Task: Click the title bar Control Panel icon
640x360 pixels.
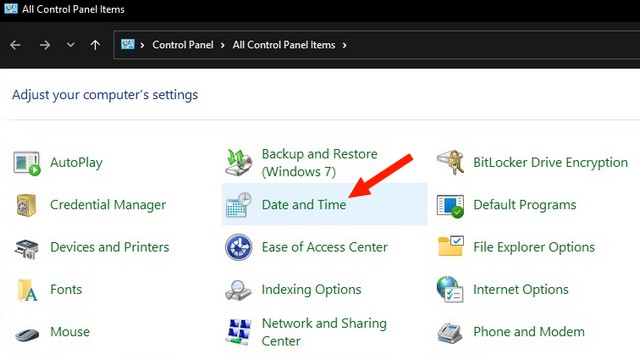Action: click(x=11, y=8)
